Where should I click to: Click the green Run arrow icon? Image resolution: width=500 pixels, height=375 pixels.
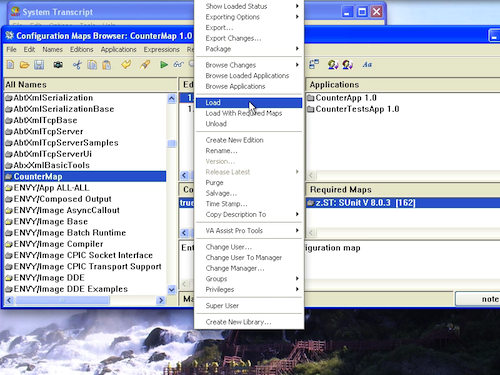(x=164, y=65)
